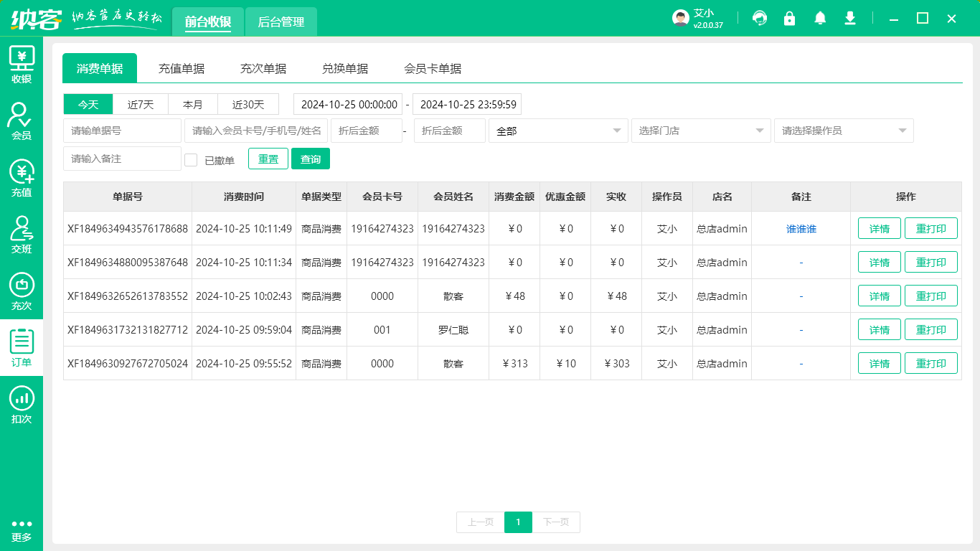This screenshot has height=551, width=980.
Task: Go to page 1 in pagination
Action: coord(518,522)
